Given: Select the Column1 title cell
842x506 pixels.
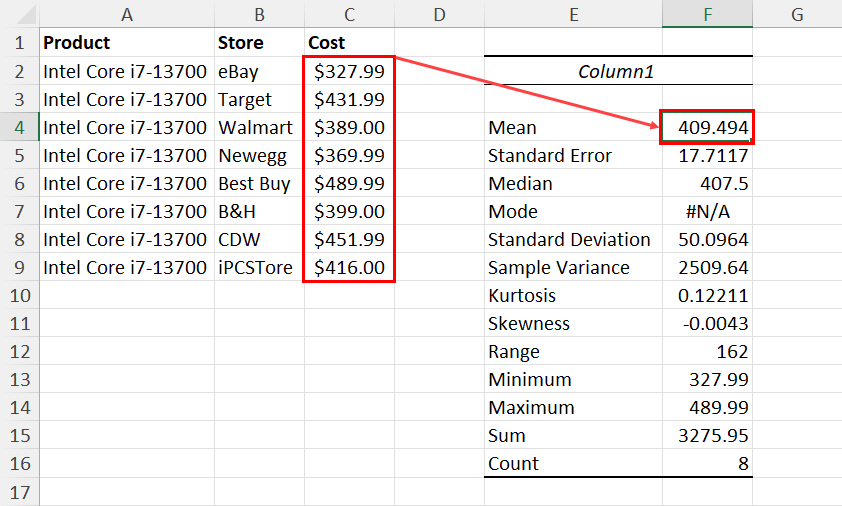Looking at the screenshot, I should point(616,71).
